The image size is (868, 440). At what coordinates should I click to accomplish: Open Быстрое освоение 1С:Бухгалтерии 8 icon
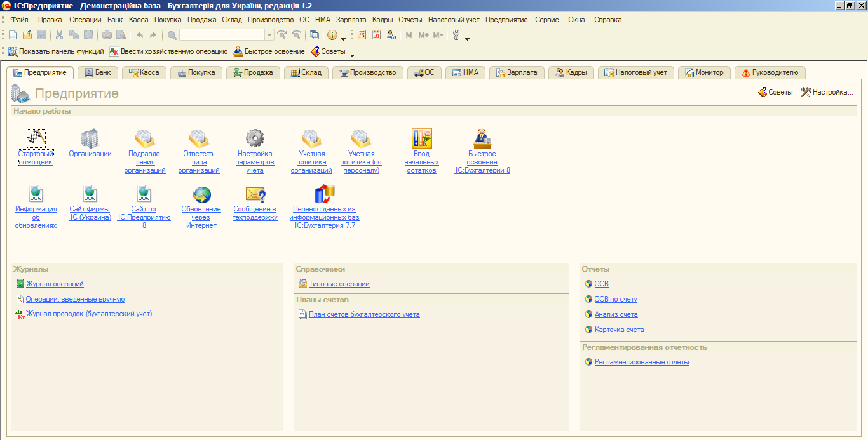click(x=482, y=138)
